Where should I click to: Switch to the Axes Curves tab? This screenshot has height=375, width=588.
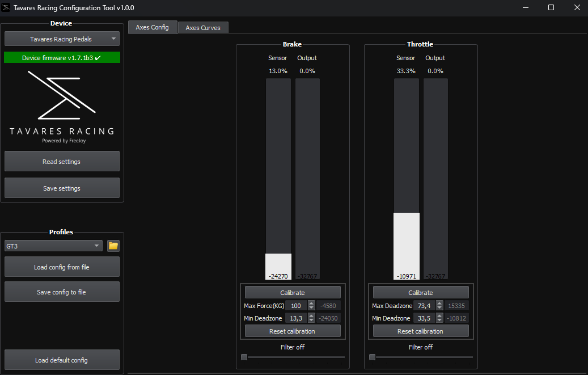point(203,28)
